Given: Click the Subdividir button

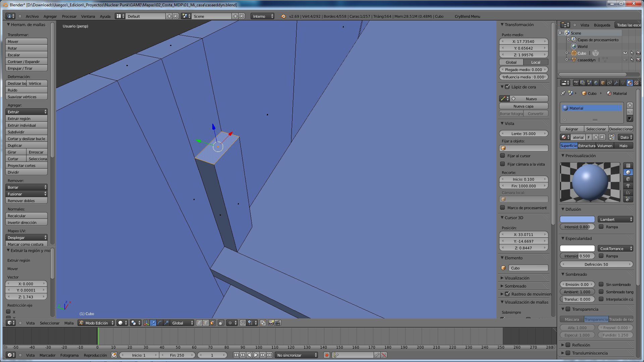Looking at the screenshot, I should point(26,132).
